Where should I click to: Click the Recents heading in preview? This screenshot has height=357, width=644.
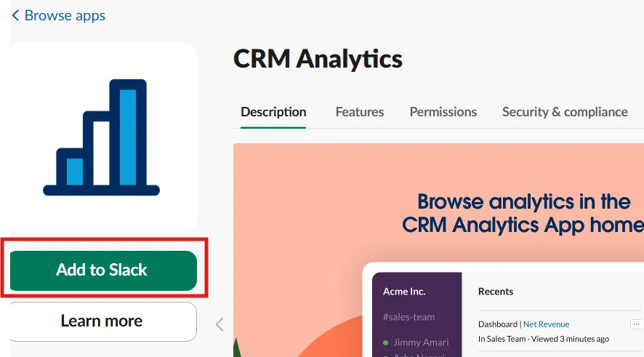496,292
